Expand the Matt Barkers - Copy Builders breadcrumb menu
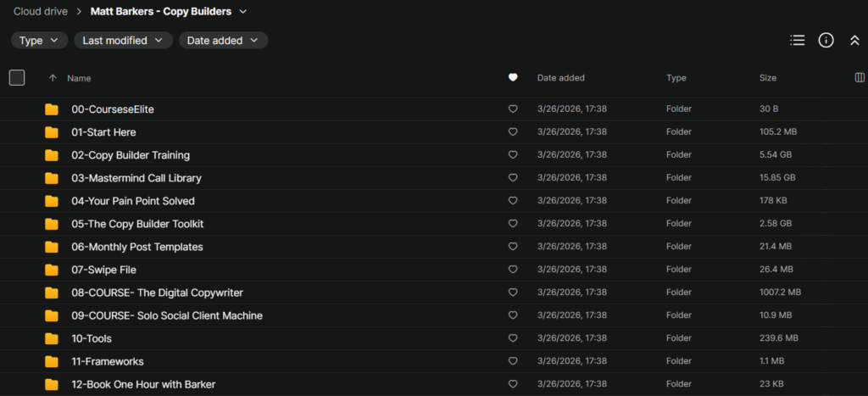 (244, 11)
